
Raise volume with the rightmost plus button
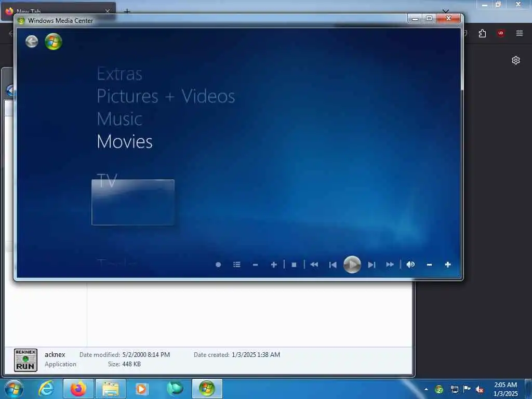point(448,264)
